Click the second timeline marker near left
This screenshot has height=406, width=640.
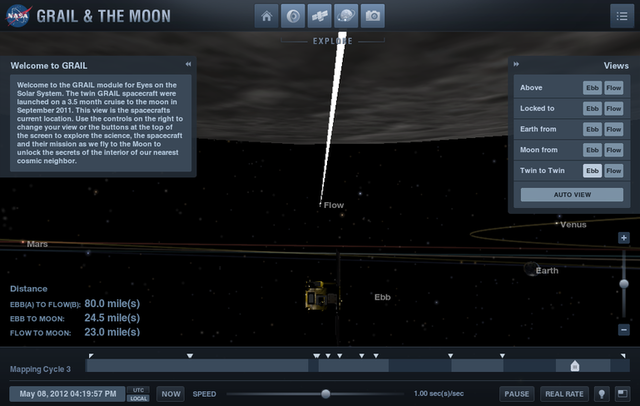(x=190, y=356)
